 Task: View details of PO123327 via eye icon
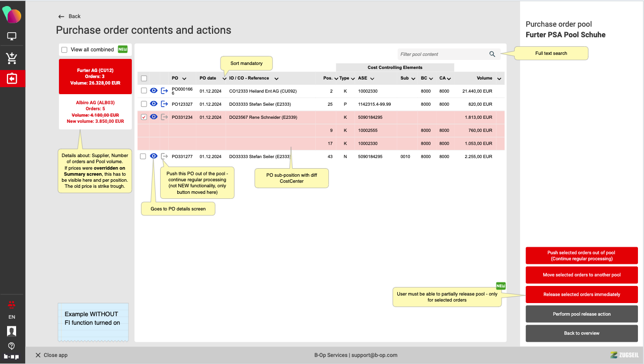click(154, 104)
